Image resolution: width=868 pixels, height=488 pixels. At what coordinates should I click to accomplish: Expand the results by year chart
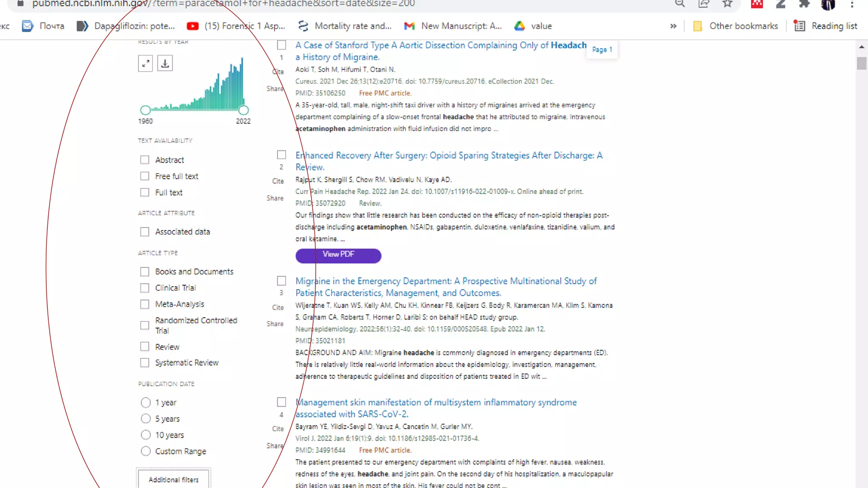145,64
